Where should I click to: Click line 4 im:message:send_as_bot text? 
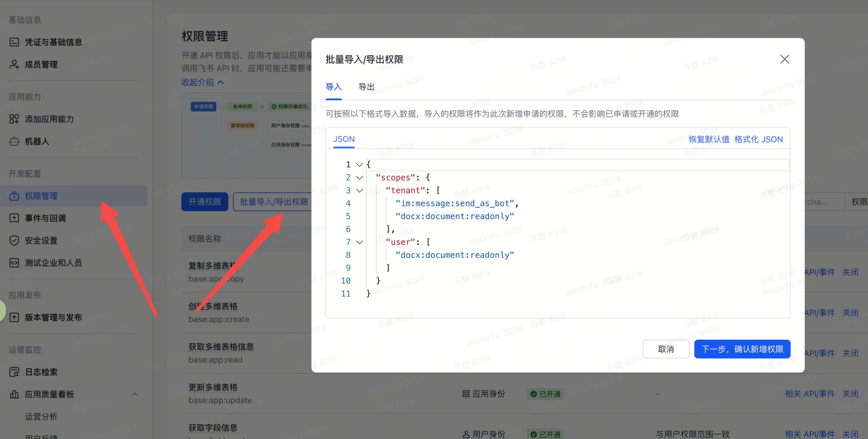pos(455,203)
